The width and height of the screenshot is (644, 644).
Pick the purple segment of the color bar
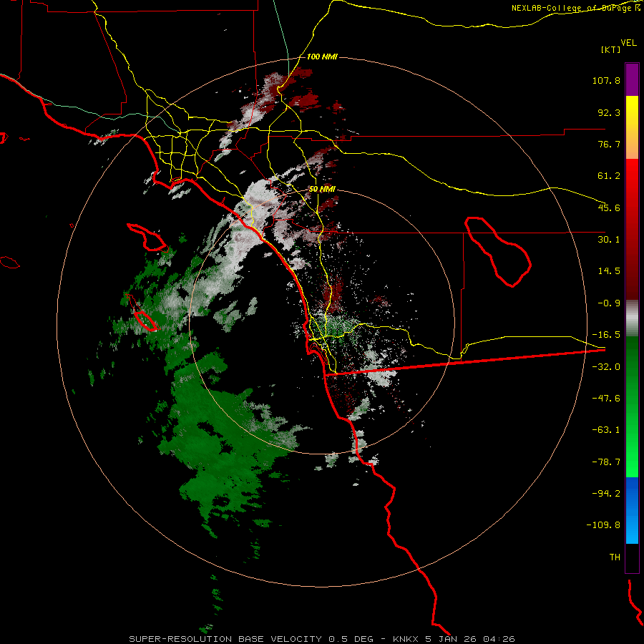point(632,79)
